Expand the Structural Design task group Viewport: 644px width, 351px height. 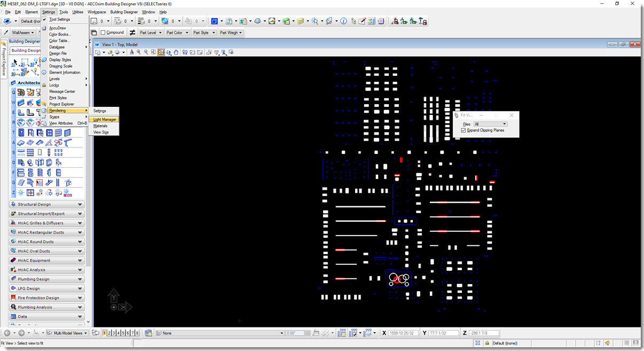pyautogui.click(x=47, y=204)
